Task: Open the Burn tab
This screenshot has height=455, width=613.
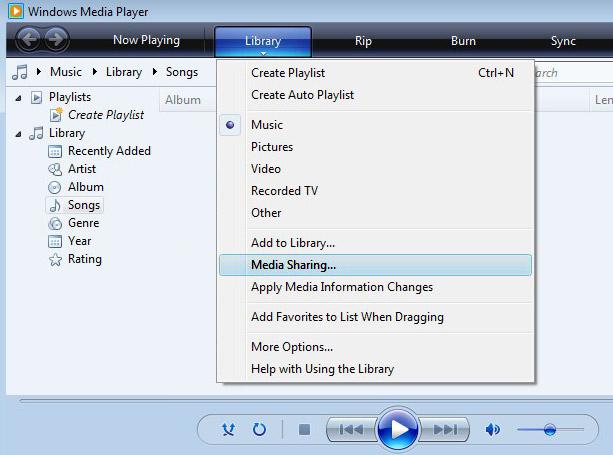Action: (x=463, y=41)
